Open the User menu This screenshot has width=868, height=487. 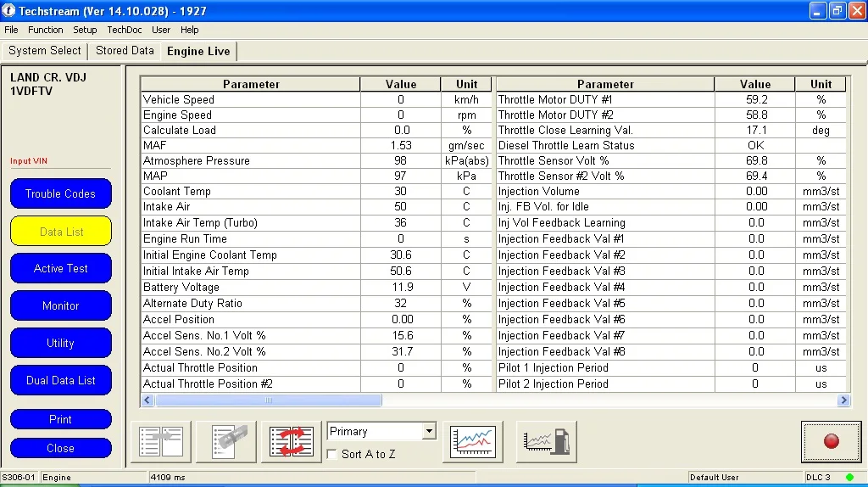coord(161,30)
